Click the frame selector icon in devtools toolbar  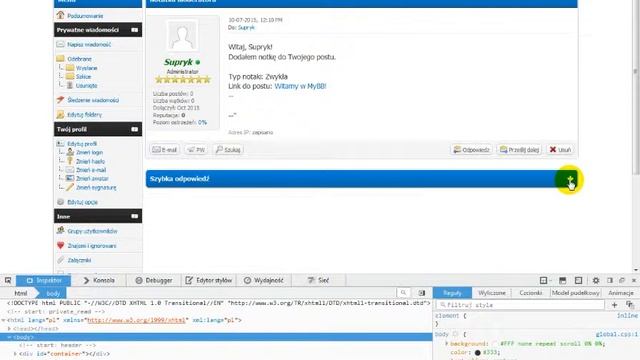coord(544,280)
